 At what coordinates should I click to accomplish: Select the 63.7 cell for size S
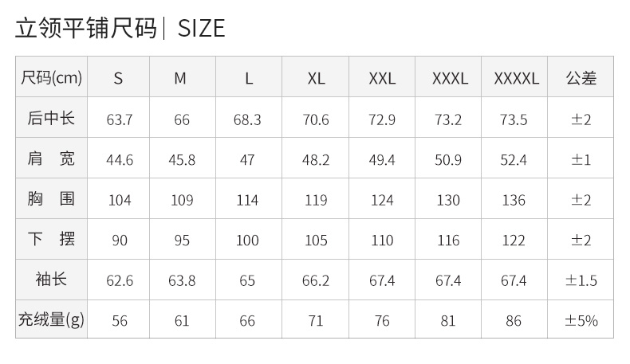click(119, 119)
